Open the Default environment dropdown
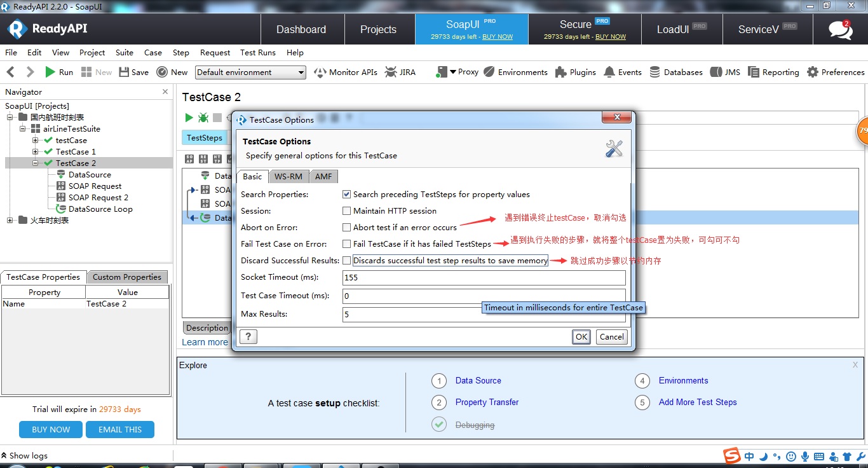Viewport: 868px width, 468px height. [250, 72]
